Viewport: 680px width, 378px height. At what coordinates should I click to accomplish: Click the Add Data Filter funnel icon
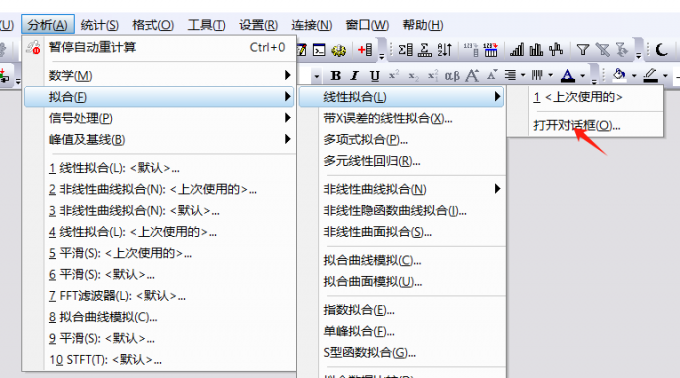point(583,49)
